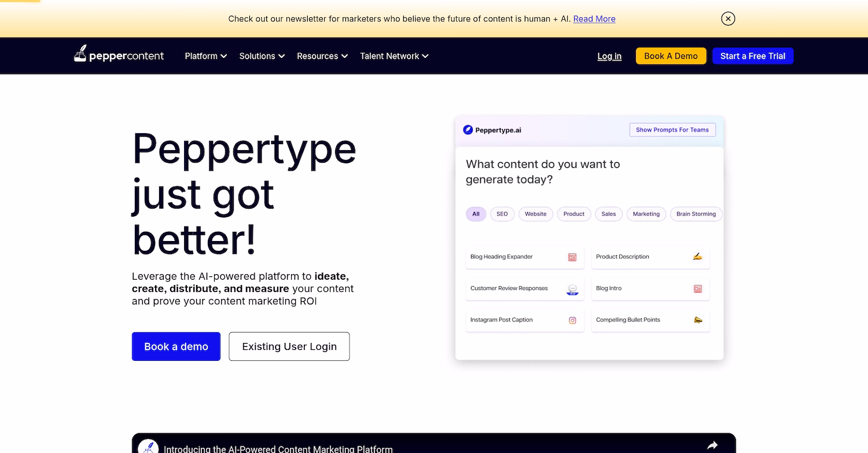The height and width of the screenshot is (453, 868).
Task: Switch to the Brain Storming filter
Action: (x=696, y=214)
